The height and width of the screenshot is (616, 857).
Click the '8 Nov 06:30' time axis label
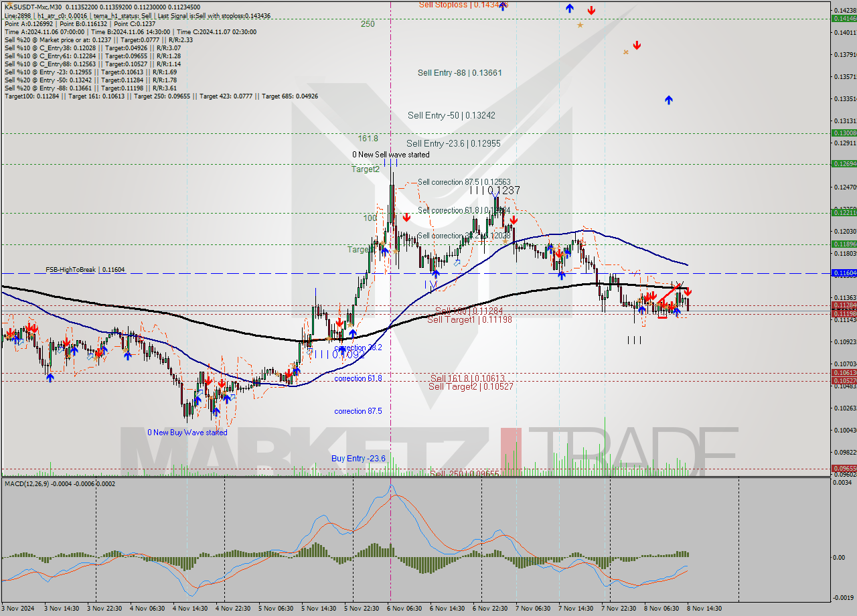[661, 609]
